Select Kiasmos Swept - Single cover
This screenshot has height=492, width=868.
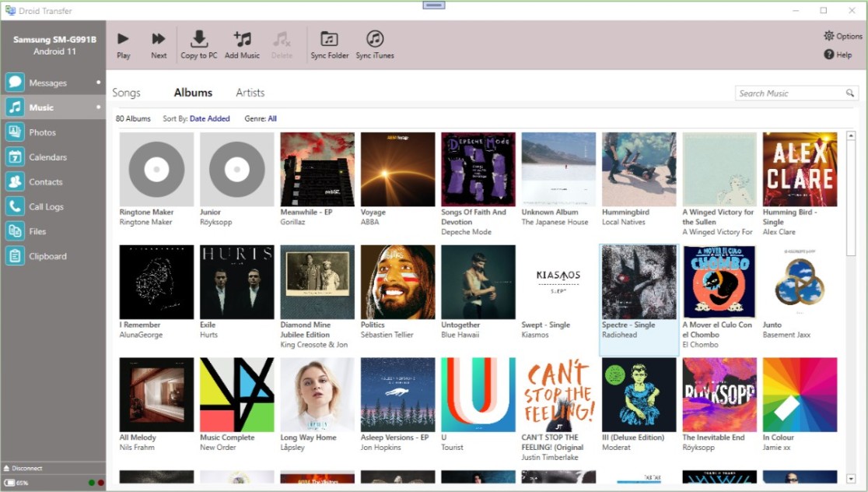pos(558,282)
